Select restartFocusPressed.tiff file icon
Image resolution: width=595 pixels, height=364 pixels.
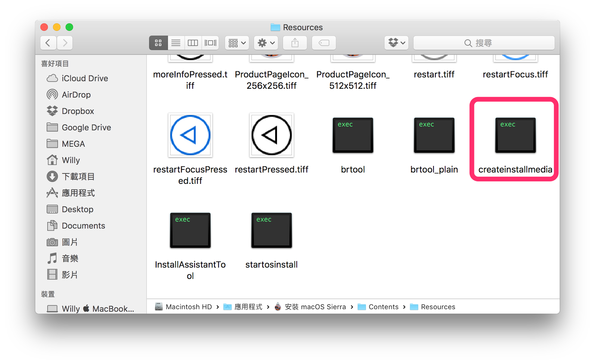190,135
